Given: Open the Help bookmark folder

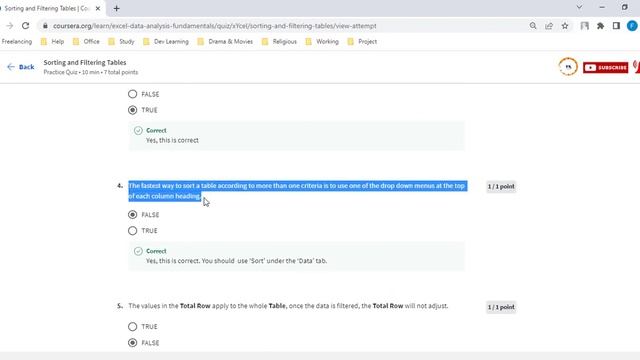Looking at the screenshot, I should (53, 42).
